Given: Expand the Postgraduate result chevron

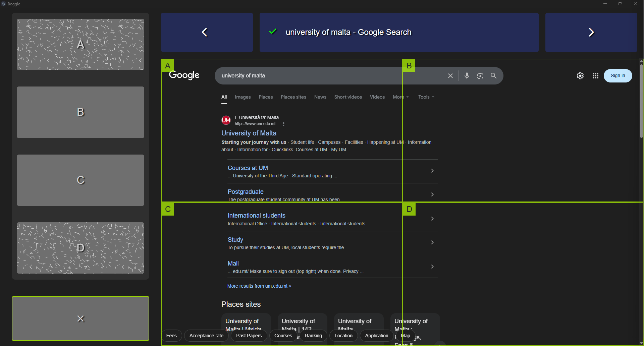Looking at the screenshot, I should click(432, 194).
